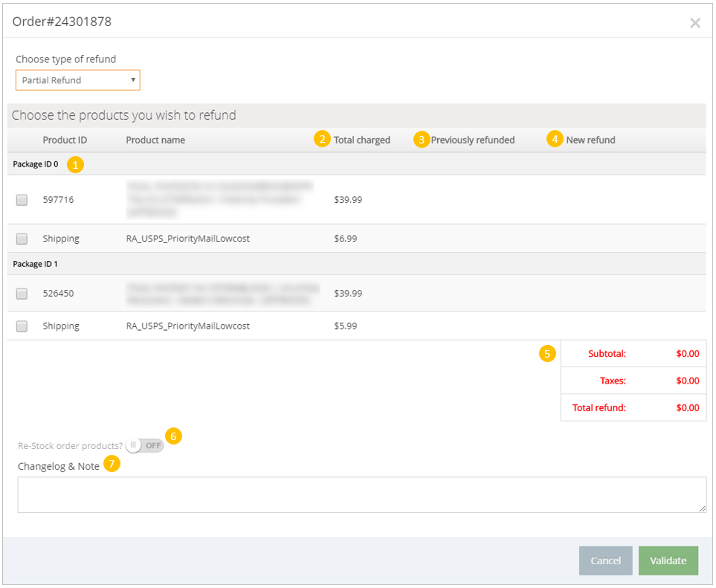Click the yellow number 4 marker badge
This screenshot has height=588, width=716.
(x=555, y=139)
